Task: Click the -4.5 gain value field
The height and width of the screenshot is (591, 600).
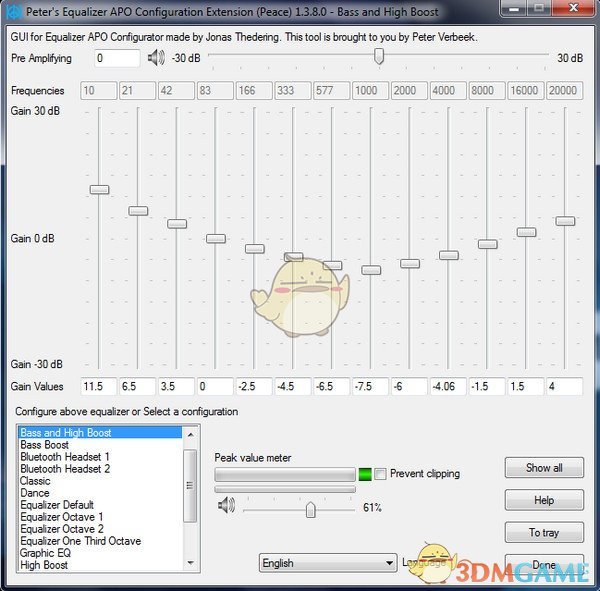Action: tap(293, 386)
